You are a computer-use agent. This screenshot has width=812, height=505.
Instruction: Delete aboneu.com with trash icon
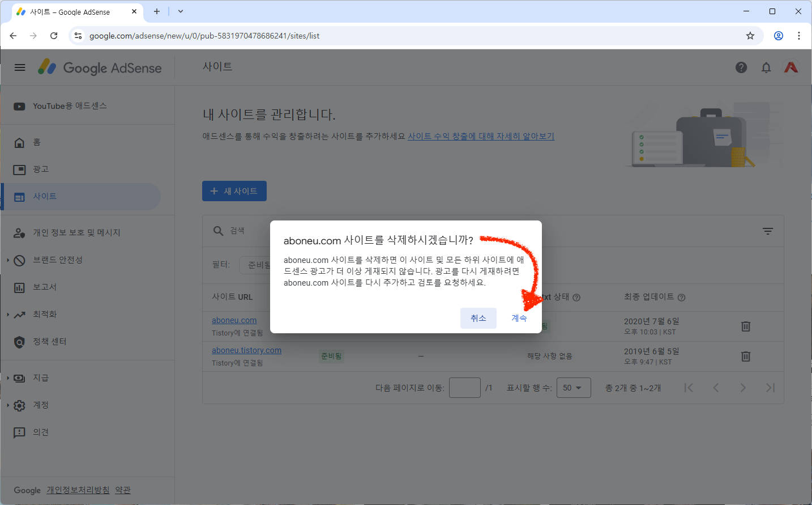click(x=746, y=326)
